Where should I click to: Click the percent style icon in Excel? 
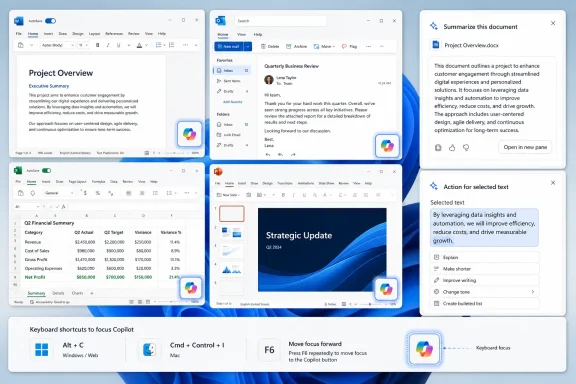click(97, 193)
